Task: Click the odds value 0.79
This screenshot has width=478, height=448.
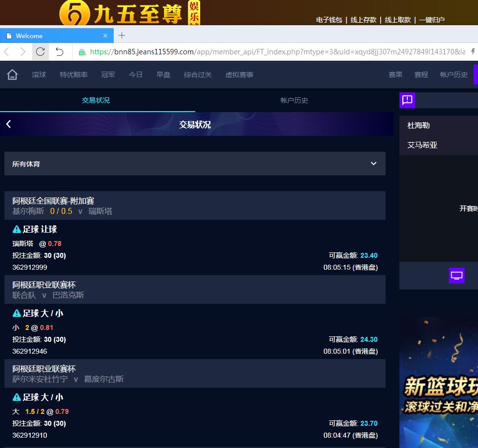Action: coord(62,412)
